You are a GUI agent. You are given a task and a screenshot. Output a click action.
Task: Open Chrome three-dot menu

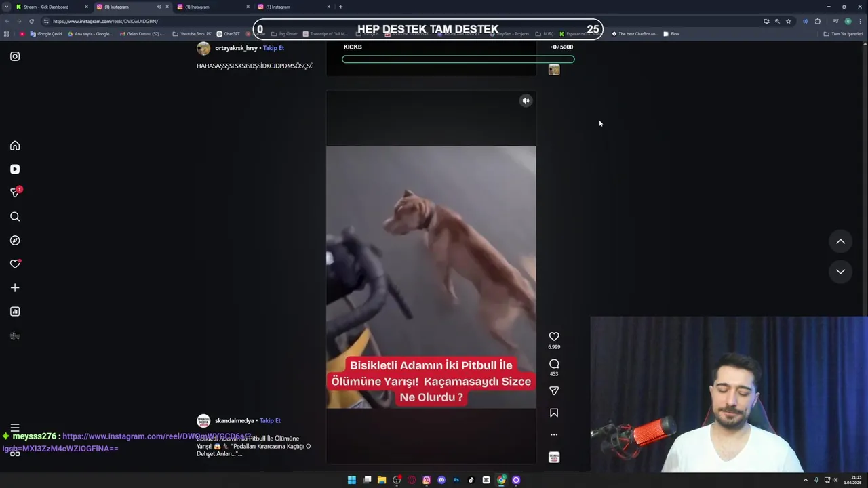[860, 21]
